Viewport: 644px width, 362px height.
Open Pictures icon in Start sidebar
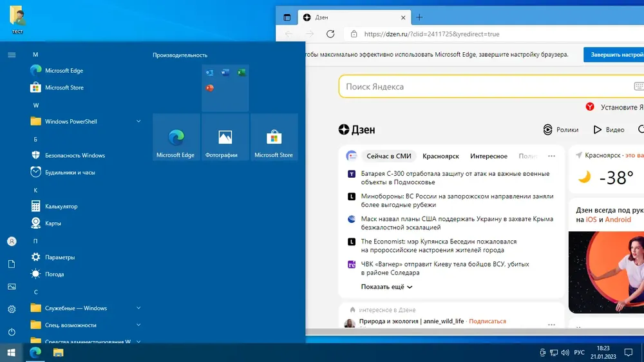pyautogui.click(x=12, y=287)
